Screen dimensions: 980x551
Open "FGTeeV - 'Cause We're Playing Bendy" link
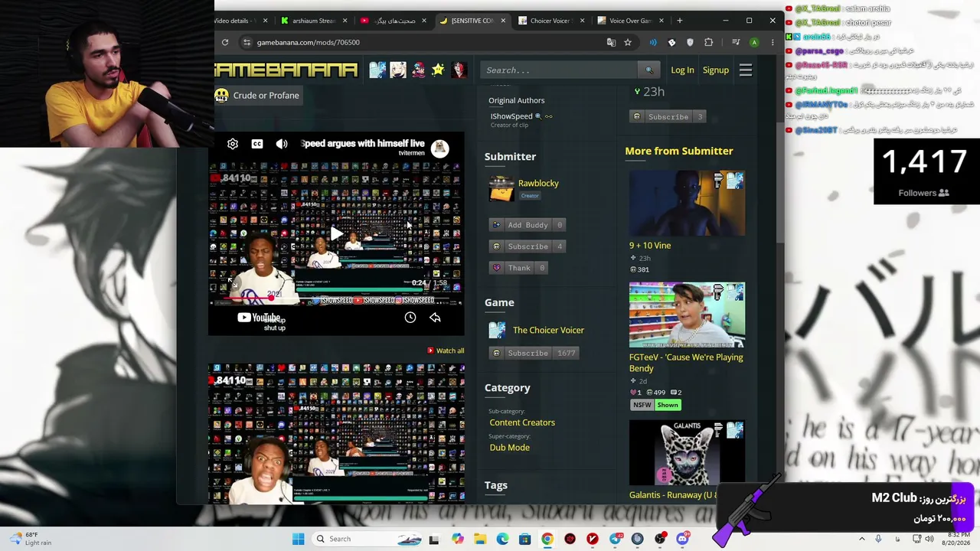coord(686,363)
